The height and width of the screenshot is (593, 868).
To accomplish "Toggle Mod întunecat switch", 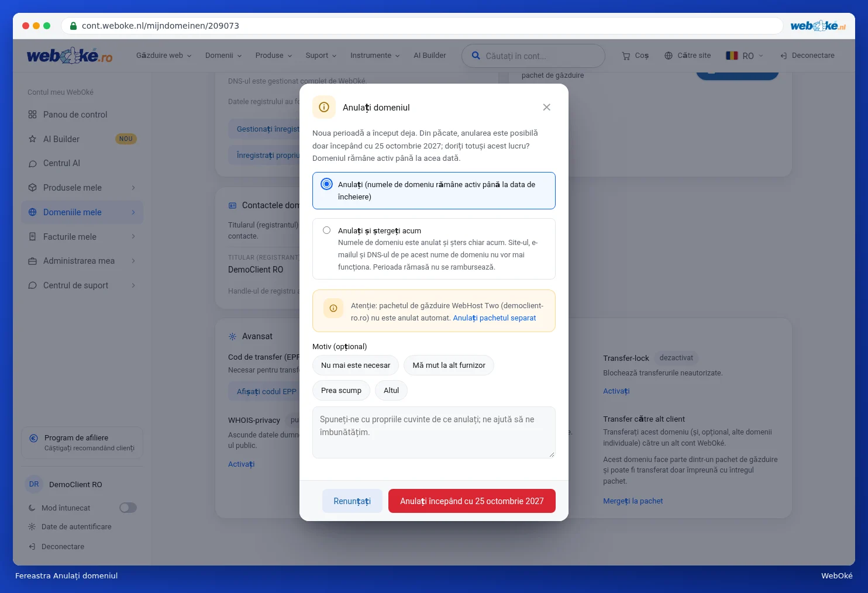I will click(x=128, y=508).
